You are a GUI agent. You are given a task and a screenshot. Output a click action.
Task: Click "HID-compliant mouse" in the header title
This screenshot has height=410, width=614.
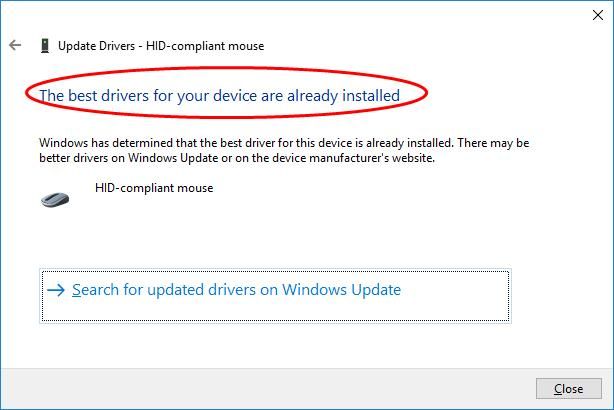click(214, 46)
